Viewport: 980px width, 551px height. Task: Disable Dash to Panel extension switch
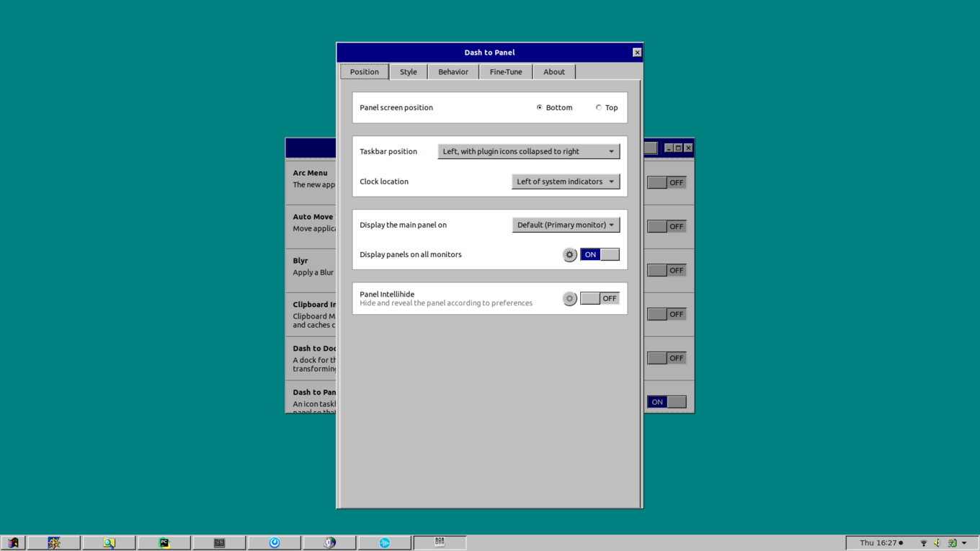tap(667, 402)
